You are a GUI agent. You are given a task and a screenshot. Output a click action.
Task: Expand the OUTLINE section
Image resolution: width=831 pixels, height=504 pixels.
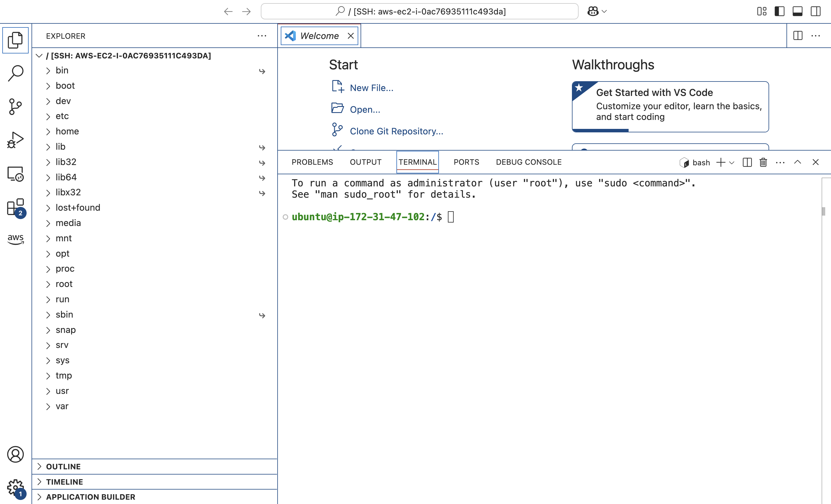[154, 467]
